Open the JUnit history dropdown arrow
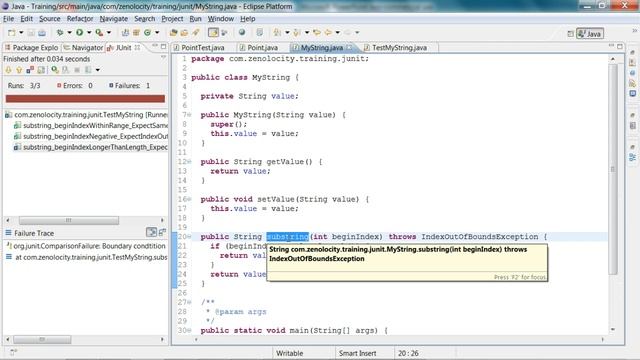 (98, 70)
